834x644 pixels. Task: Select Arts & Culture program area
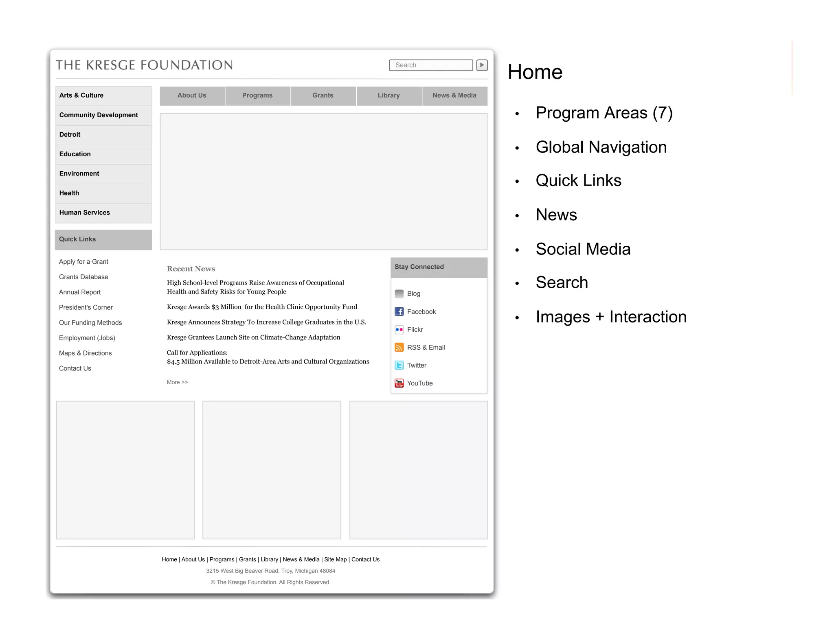(81, 95)
